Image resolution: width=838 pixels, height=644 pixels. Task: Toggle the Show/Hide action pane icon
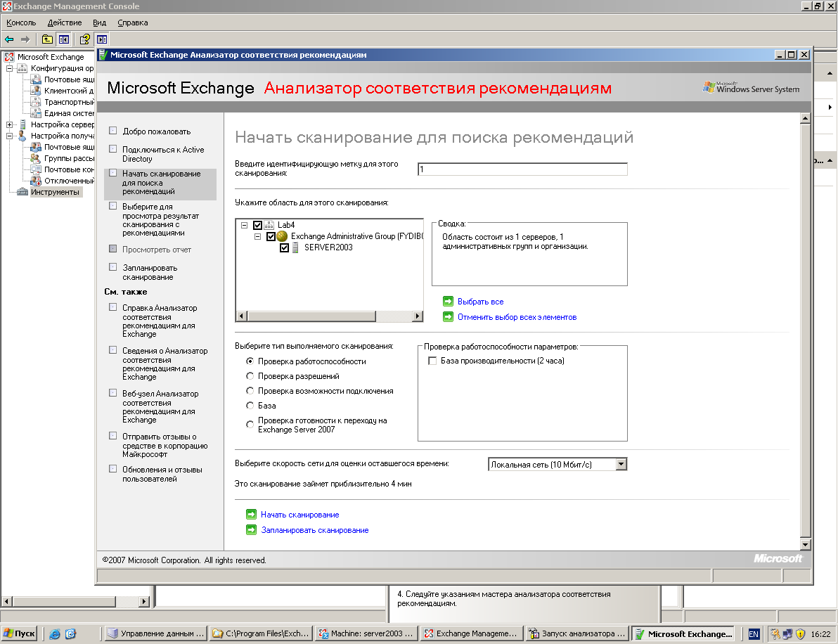click(102, 39)
